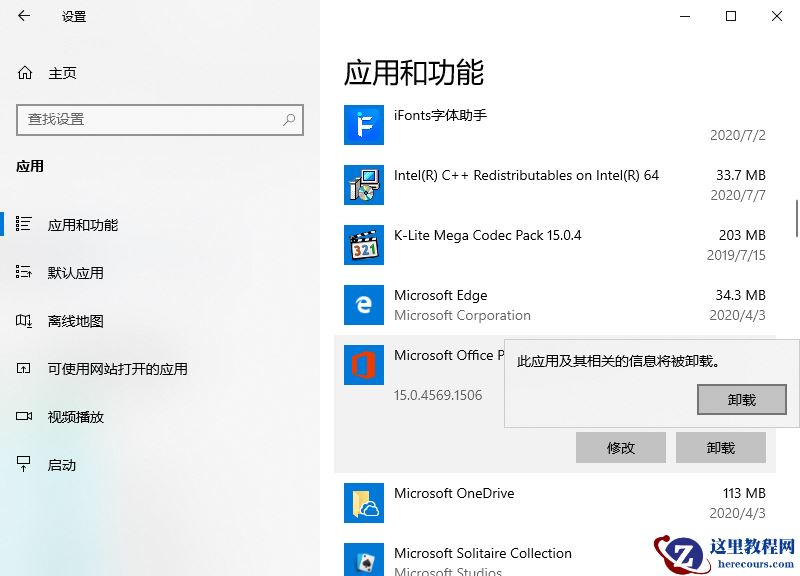The height and width of the screenshot is (576, 800).
Task: Click the K-Lite Mega Codec Pack calendar icon
Action: 363,245
